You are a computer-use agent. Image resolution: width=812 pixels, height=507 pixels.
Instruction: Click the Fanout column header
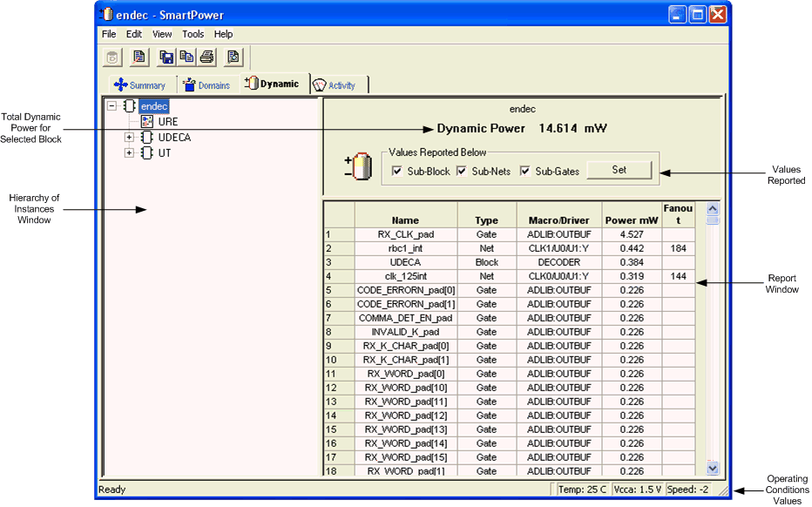pos(678,214)
